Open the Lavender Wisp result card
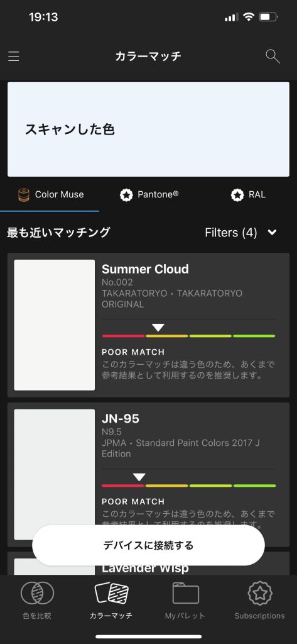 point(148,563)
